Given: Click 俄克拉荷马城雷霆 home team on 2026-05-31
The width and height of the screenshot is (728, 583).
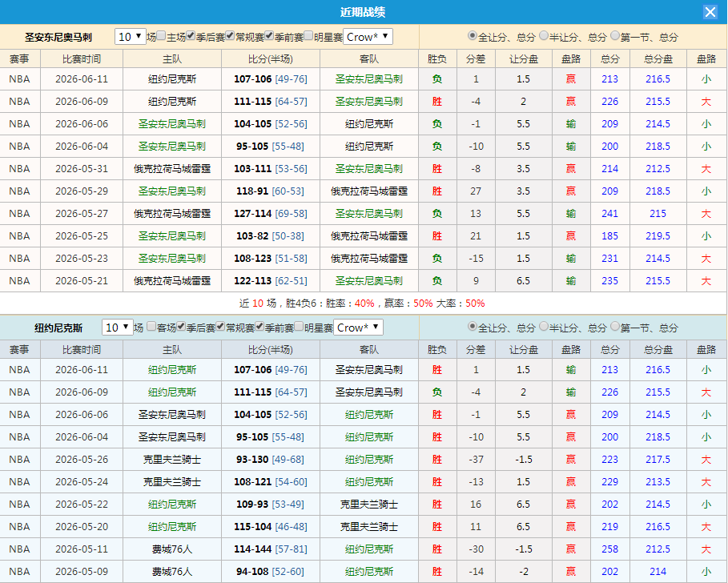Looking at the screenshot, I should [x=171, y=169].
